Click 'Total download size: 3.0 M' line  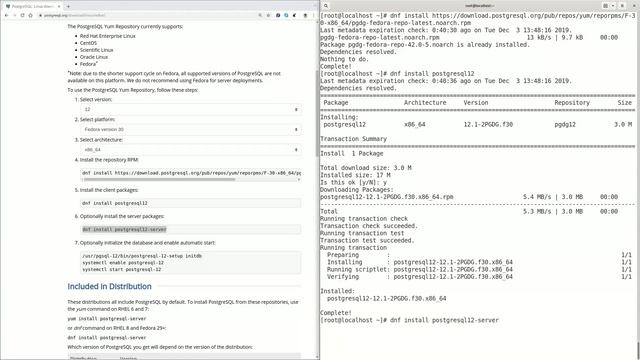(x=366, y=168)
